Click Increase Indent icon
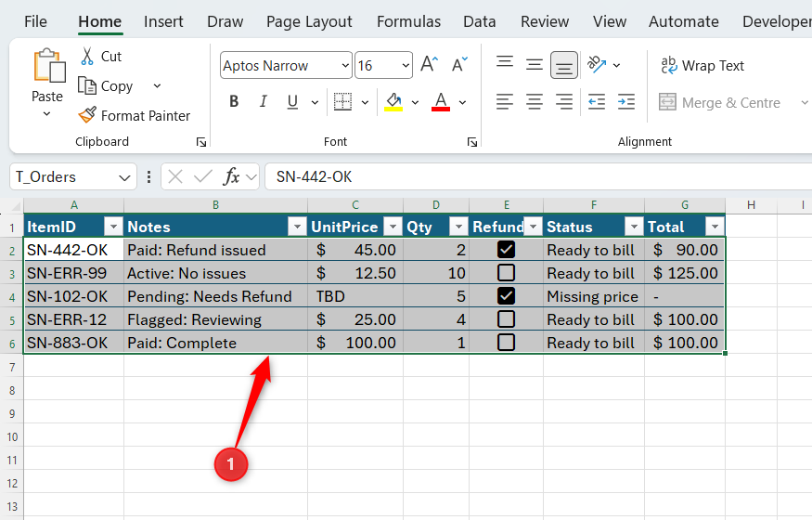812x520 pixels. 626,102
